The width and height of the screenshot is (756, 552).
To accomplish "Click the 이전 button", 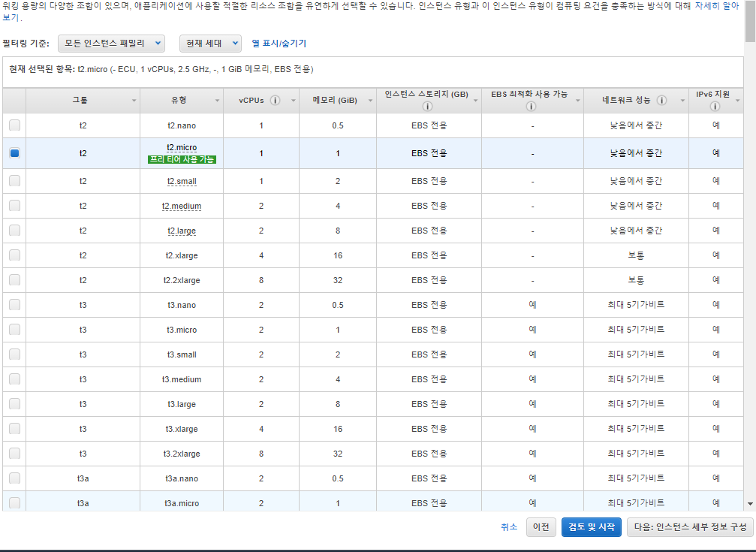I will coord(541,527).
